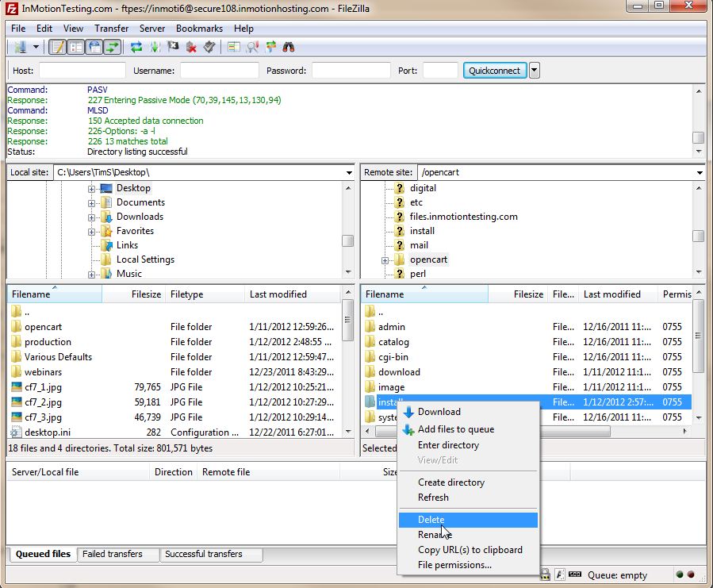Click the lock encryption icon in status bar
The image size is (713, 588).
click(546, 575)
